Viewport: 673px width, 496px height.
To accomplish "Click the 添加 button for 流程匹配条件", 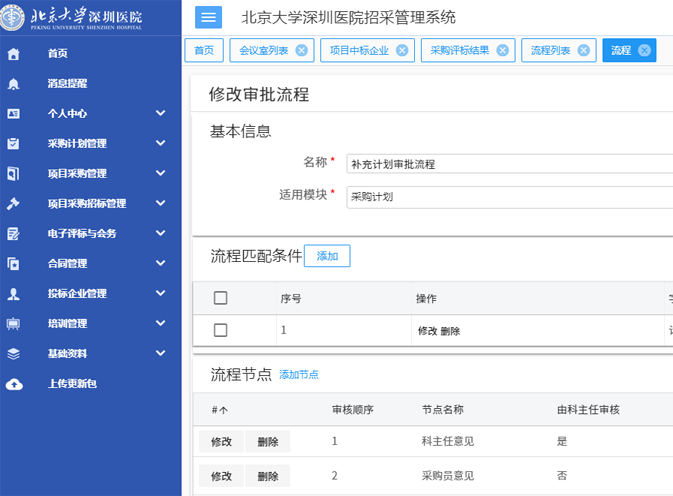I will coord(327,257).
